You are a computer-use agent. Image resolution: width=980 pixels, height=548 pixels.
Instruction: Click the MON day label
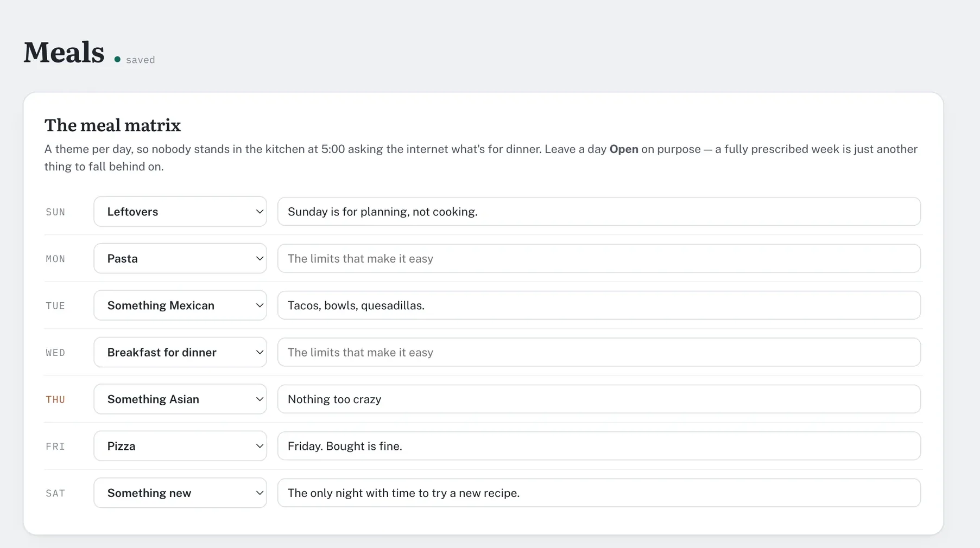[x=55, y=259]
